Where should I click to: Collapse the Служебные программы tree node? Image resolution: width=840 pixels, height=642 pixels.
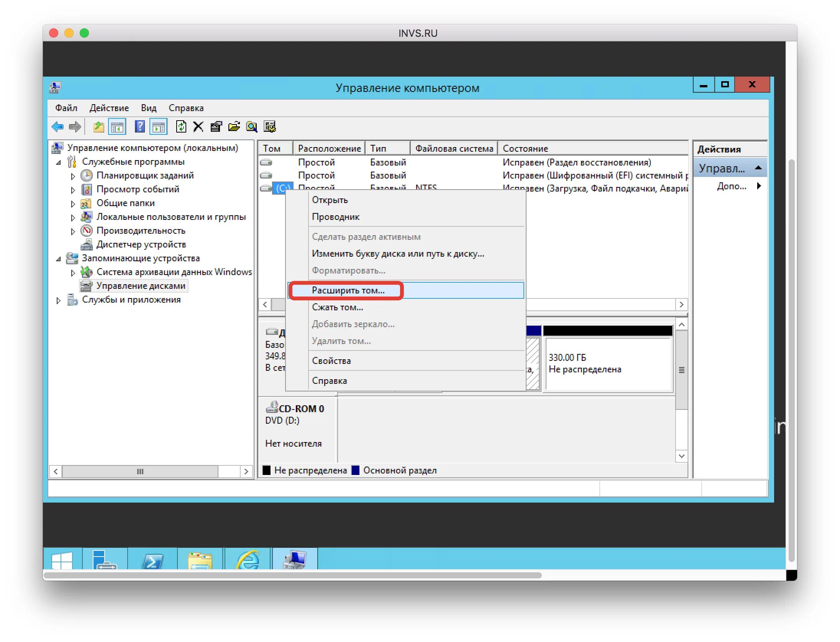58,163
